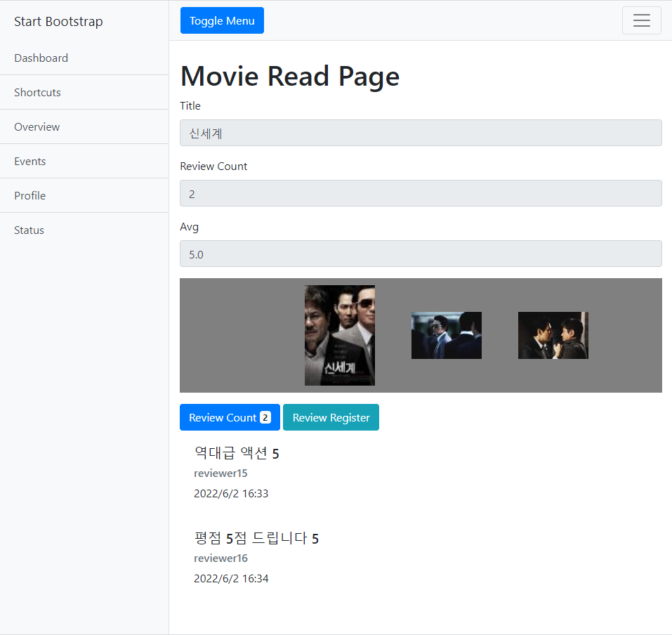
Task: Open the Dashboard sidebar entry
Action: (x=41, y=58)
